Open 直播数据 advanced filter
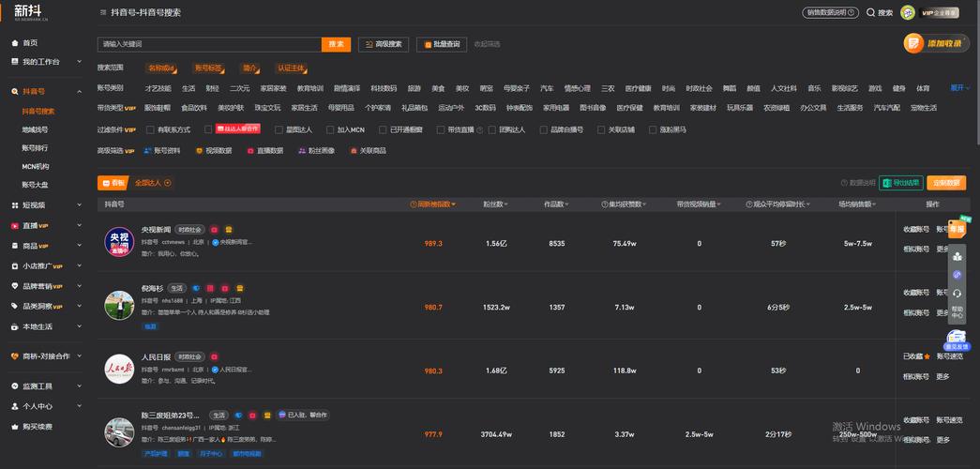 coord(265,151)
